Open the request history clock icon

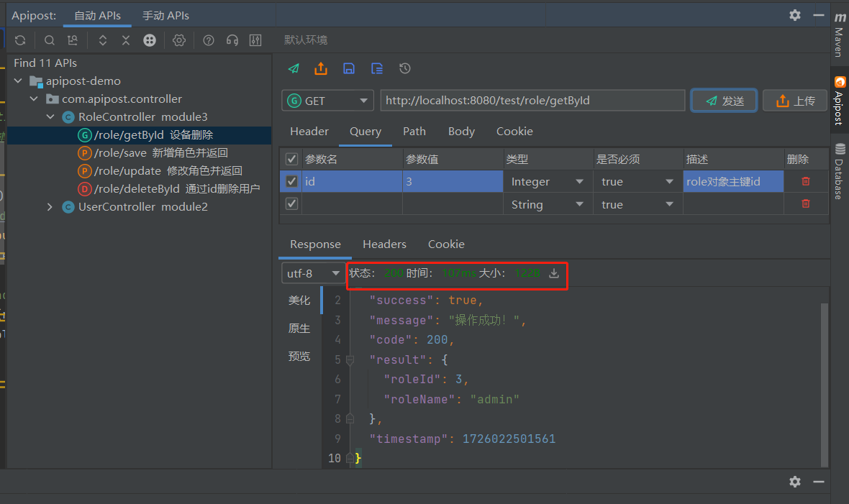click(405, 68)
